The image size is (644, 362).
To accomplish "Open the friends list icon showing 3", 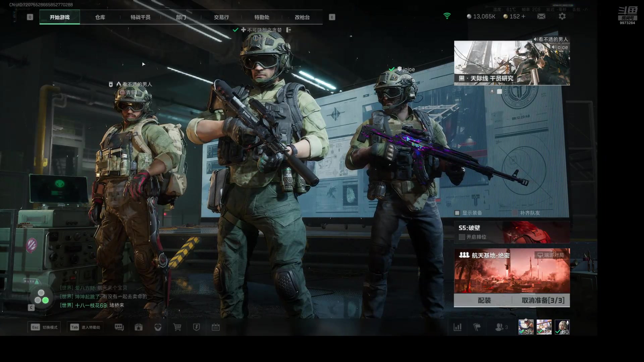I will pyautogui.click(x=502, y=327).
